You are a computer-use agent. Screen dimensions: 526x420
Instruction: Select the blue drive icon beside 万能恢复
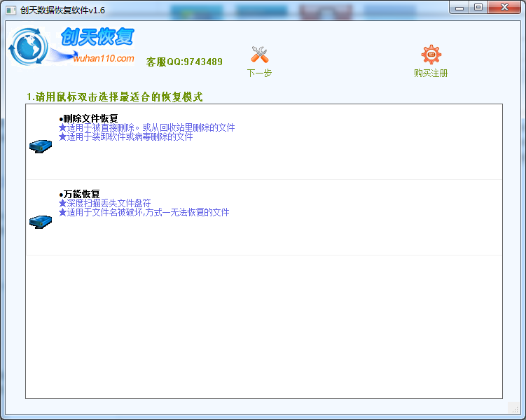[x=41, y=221]
